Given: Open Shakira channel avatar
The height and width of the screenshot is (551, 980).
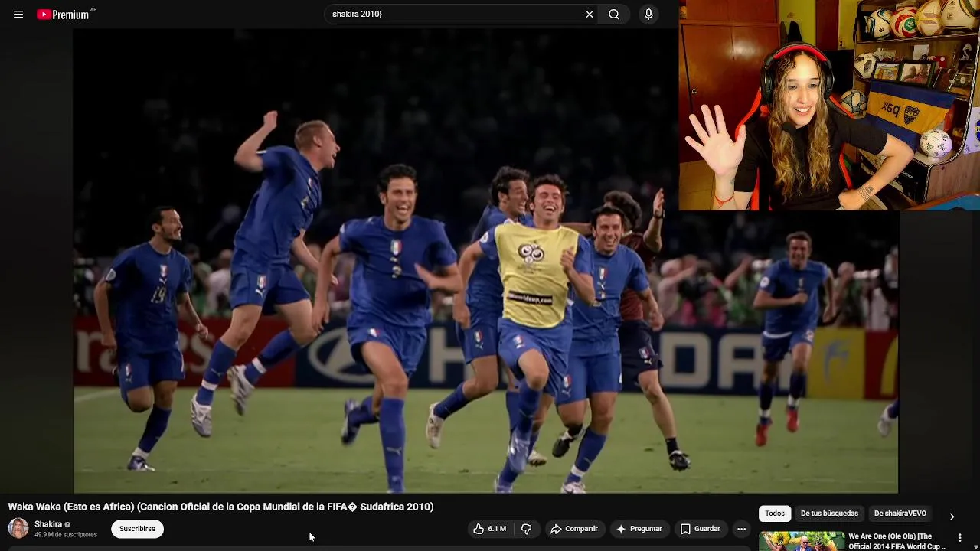Looking at the screenshot, I should (x=18, y=528).
